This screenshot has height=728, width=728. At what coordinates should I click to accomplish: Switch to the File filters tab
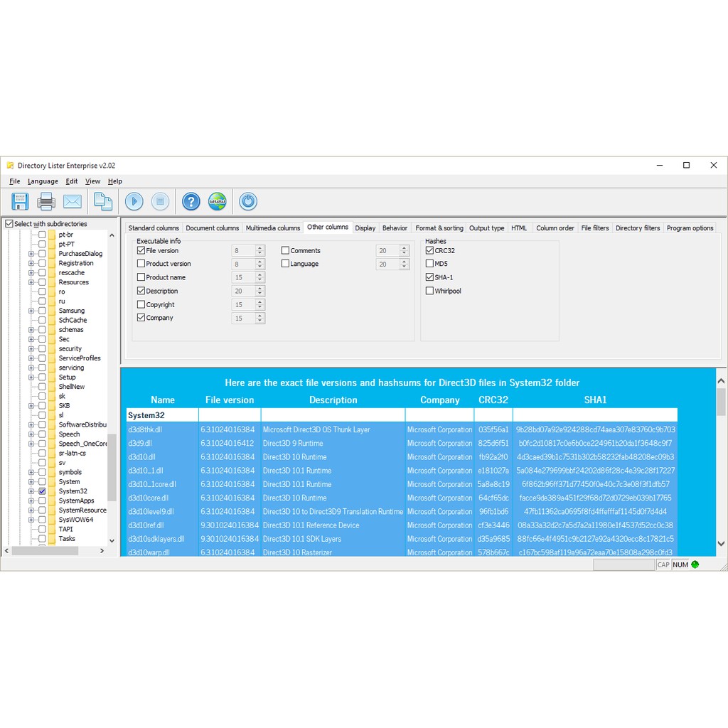(x=594, y=228)
